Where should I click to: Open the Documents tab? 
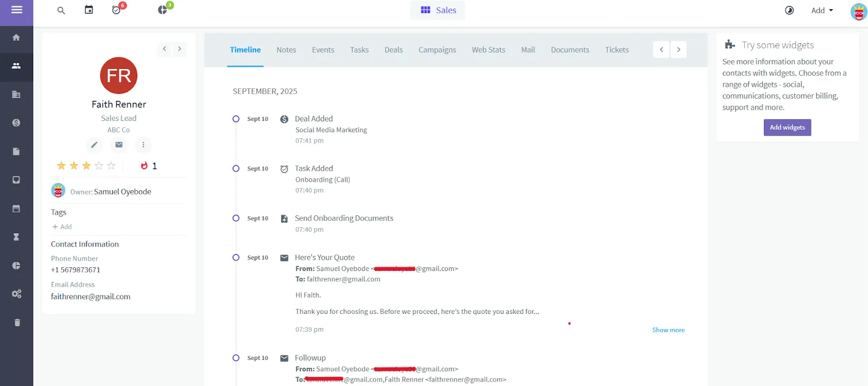pyautogui.click(x=570, y=50)
